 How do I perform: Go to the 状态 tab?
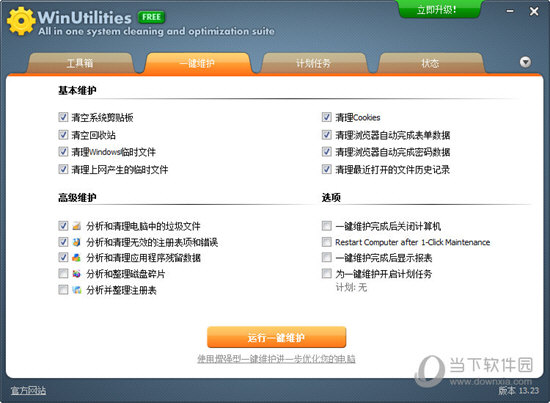(430, 63)
